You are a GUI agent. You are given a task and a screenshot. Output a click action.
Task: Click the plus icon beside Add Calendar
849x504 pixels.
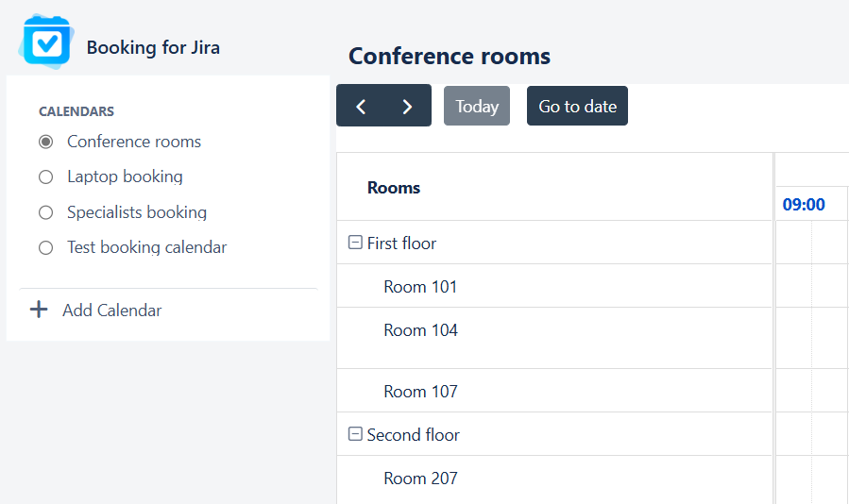pyautogui.click(x=39, y=310)
